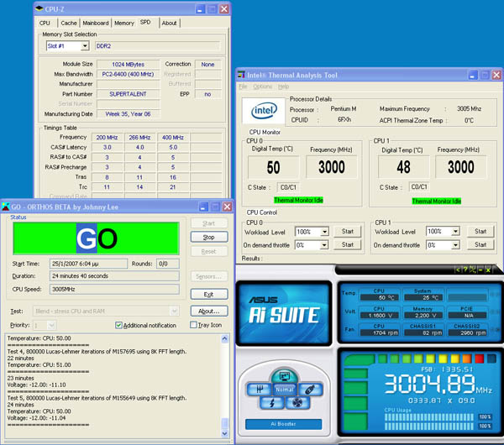Open the File menu in Thermal Analysis Tool
This screenshot has height=445, width=504.
click(243, 86)
